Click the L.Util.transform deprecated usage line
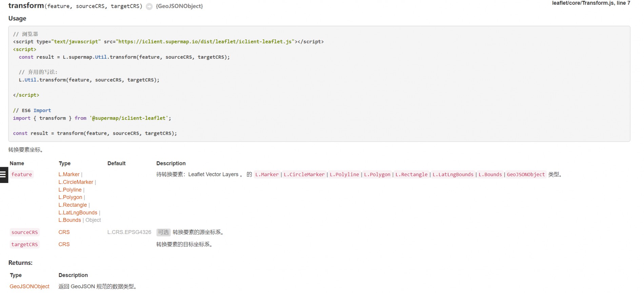The image size is (644, 293). [89, 80]
